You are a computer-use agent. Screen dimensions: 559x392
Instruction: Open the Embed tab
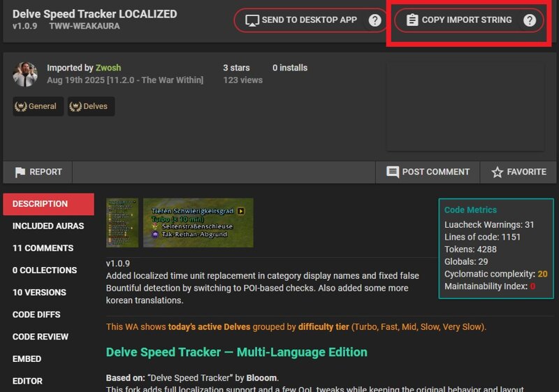click(48, 359)
